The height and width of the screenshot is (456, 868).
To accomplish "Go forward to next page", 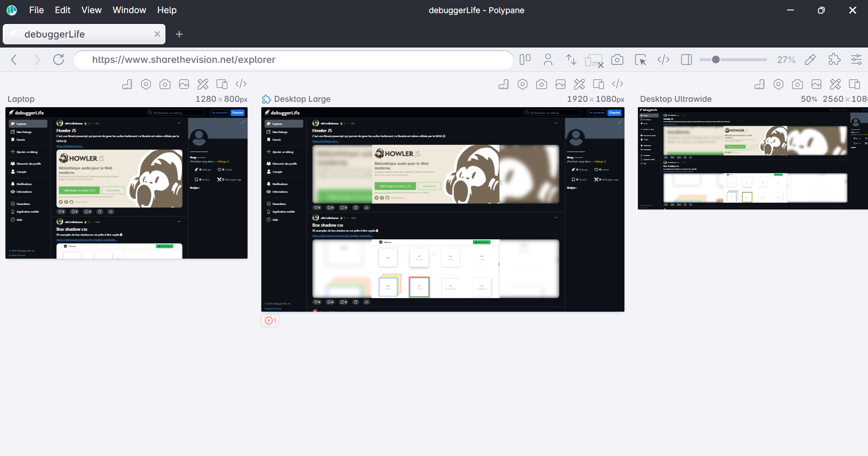I will coord(37,60).
